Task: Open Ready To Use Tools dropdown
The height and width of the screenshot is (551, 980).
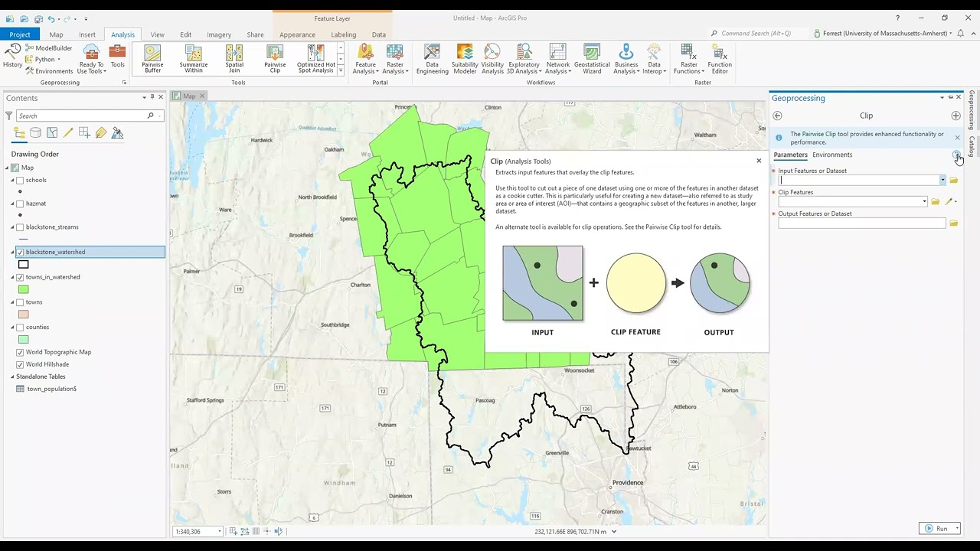Action: point(91,59)
